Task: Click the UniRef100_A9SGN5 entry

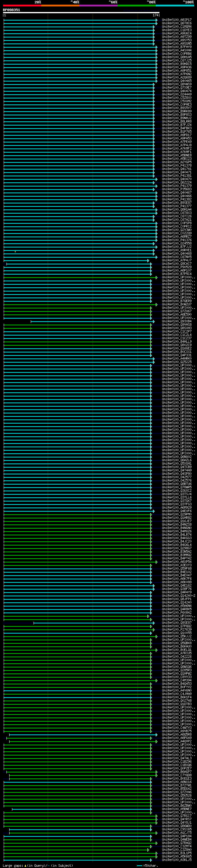Action: 176,43
